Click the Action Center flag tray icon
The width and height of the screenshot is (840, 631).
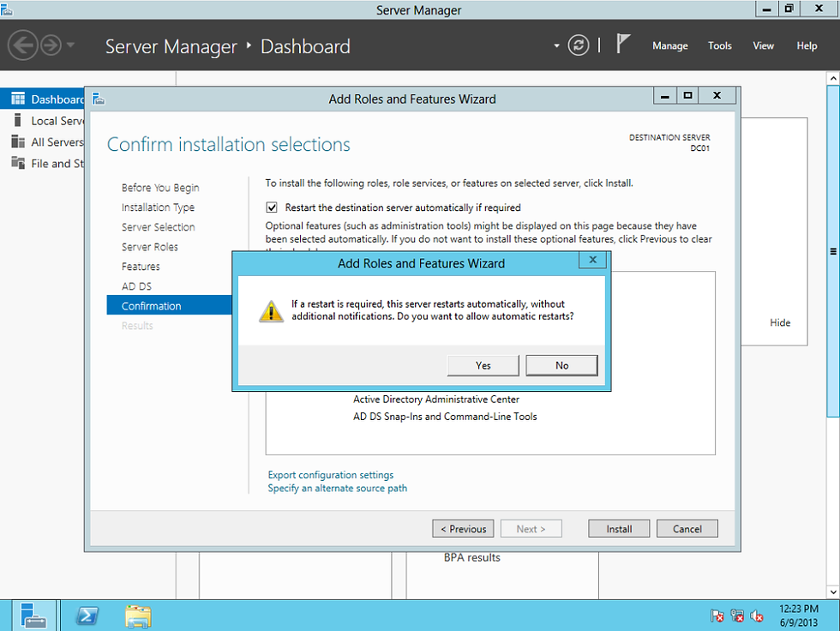coord(717,616)
